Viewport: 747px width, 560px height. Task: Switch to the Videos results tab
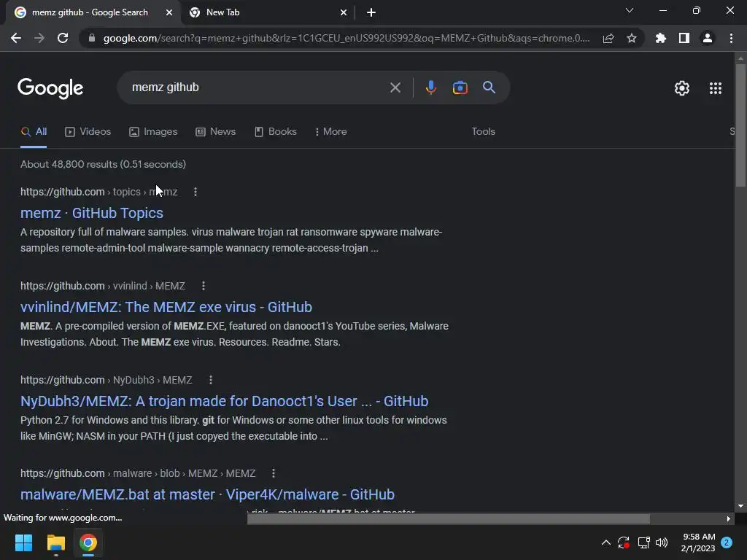click(88, 132)
